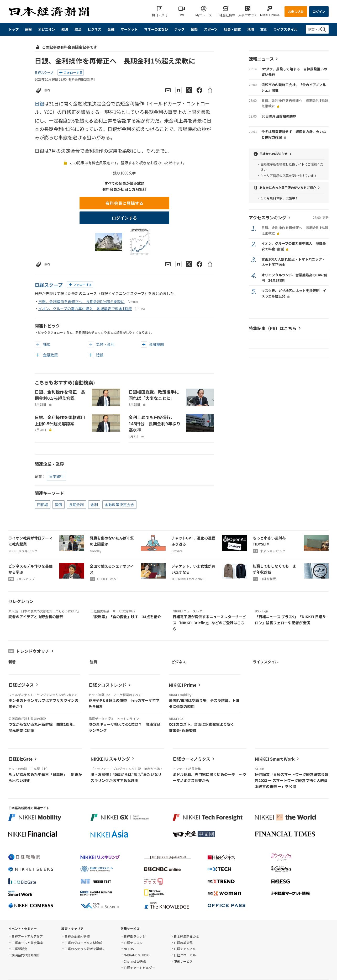
Task: Share to note using top n icon
Action: (x=178, y=90)
